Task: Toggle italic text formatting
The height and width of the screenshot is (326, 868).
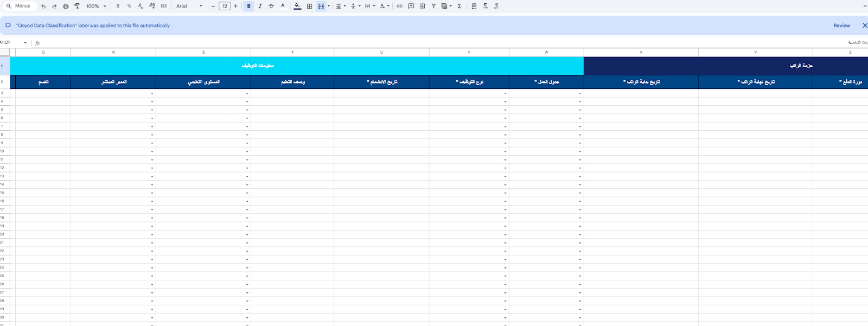Action: point(260,6)
